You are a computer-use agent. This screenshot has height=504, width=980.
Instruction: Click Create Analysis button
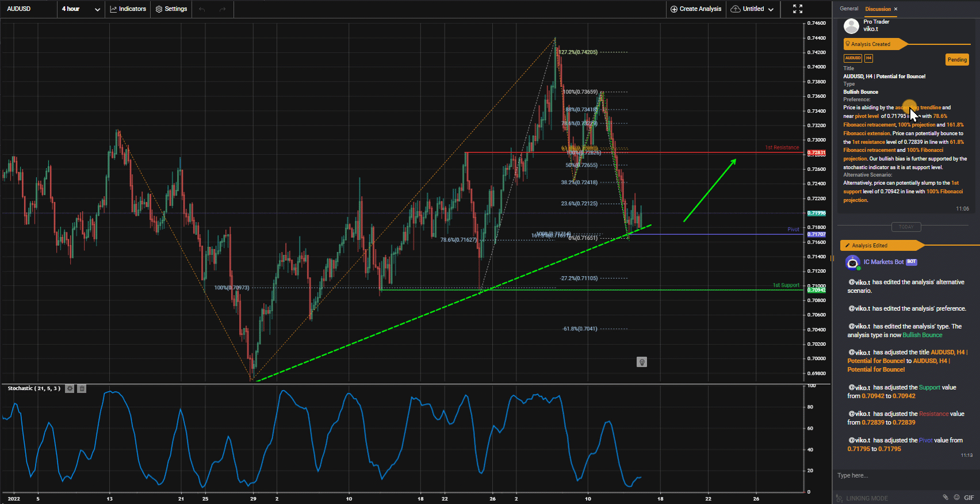pyautogui.click(x=696, y=9)
